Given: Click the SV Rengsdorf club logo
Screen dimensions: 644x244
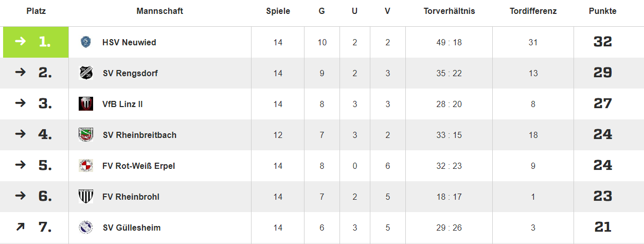Looking at the screenshot, I should [86, 73].
